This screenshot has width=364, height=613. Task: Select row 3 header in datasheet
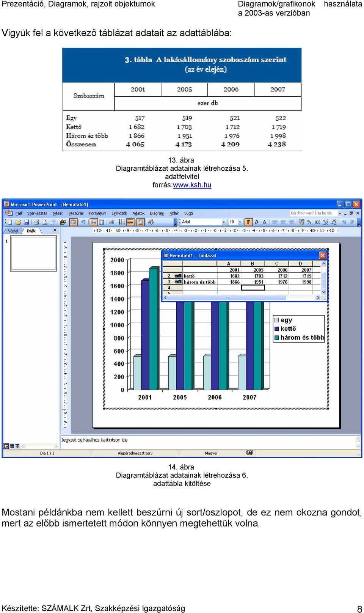[x=173, y=282]
